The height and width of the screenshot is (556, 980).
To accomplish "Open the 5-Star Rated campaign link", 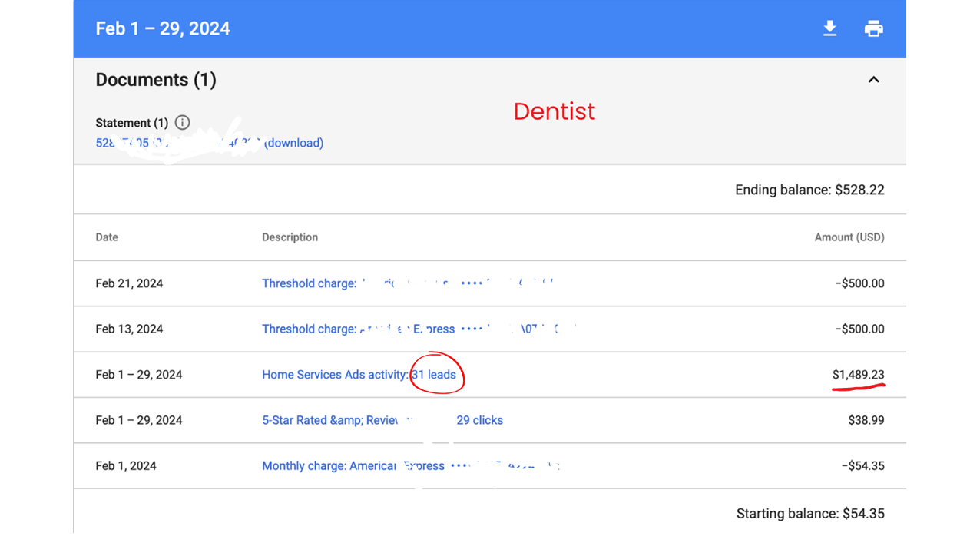I will tap(330, 420).
